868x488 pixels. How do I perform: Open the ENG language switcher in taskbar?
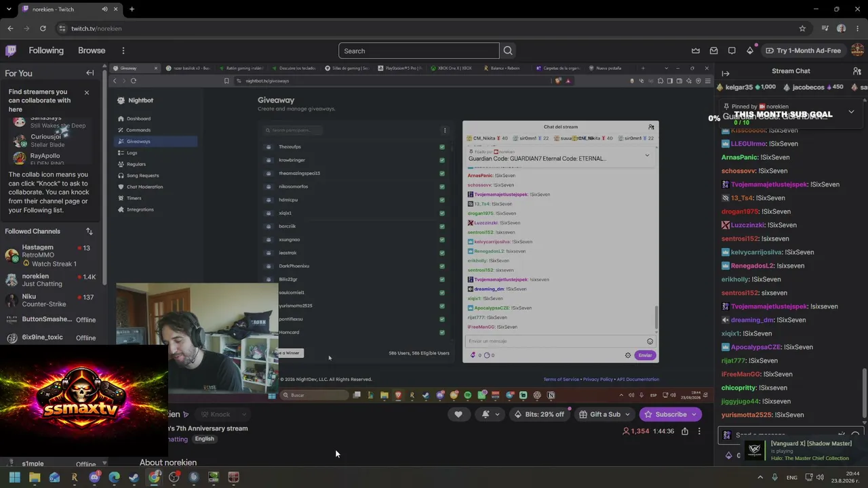click(x=791, y=477)
